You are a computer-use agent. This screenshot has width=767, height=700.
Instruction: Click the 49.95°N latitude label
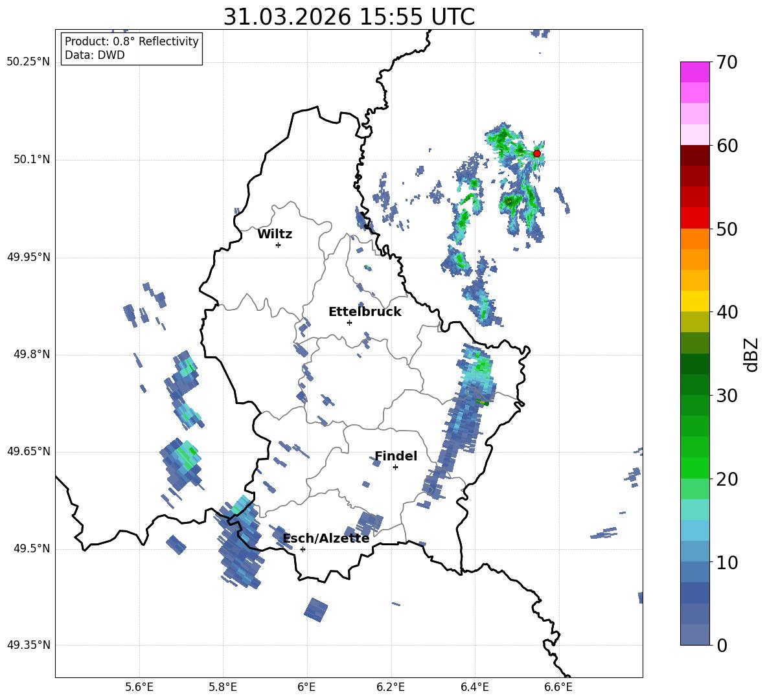[x=29, y=257]
